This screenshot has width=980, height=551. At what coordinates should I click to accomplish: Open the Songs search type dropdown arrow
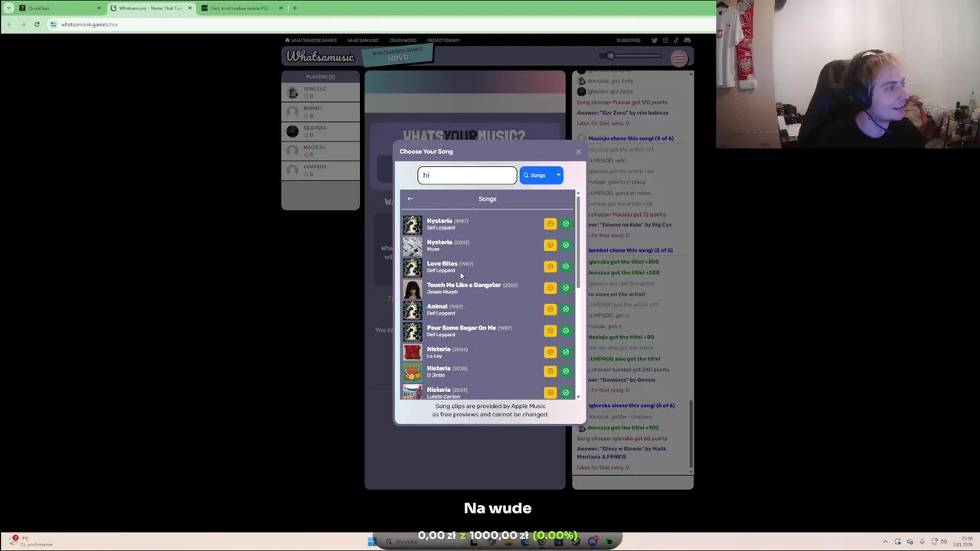(x=558, y=175)
